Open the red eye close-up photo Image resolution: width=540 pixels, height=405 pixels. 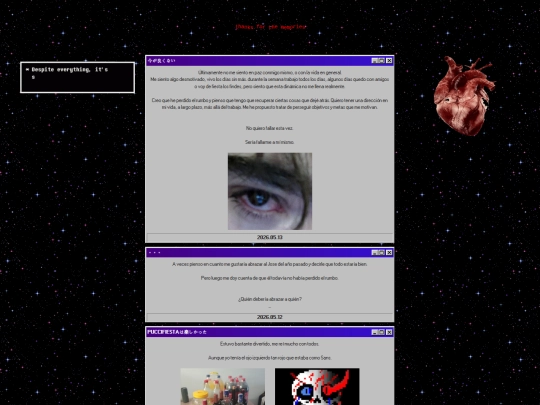(x=270, y=191)
